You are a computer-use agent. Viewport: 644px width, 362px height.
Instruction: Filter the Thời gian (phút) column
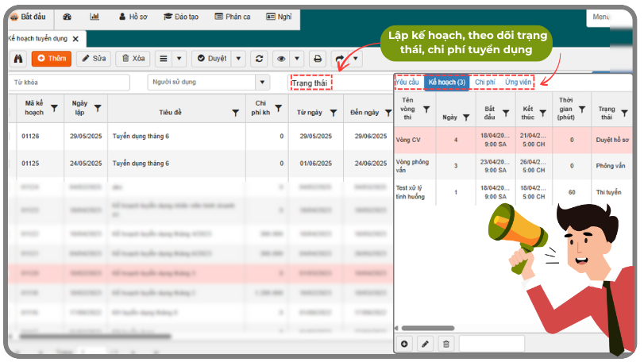click(x=582, y=110)
